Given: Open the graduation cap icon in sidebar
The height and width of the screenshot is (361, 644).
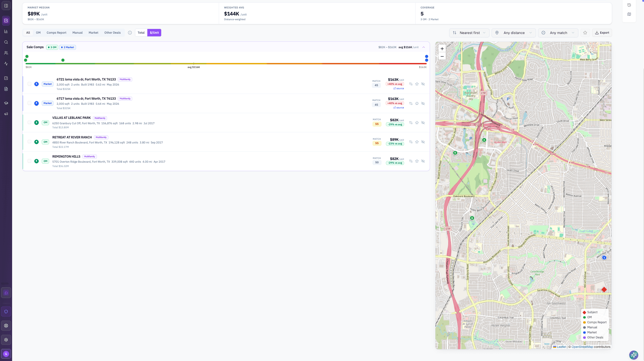Looking at the screenshot, I should [6, 103].
